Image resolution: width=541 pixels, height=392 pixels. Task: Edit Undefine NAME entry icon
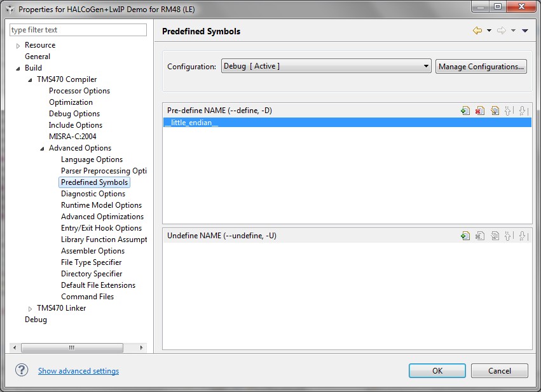point(495,236)
